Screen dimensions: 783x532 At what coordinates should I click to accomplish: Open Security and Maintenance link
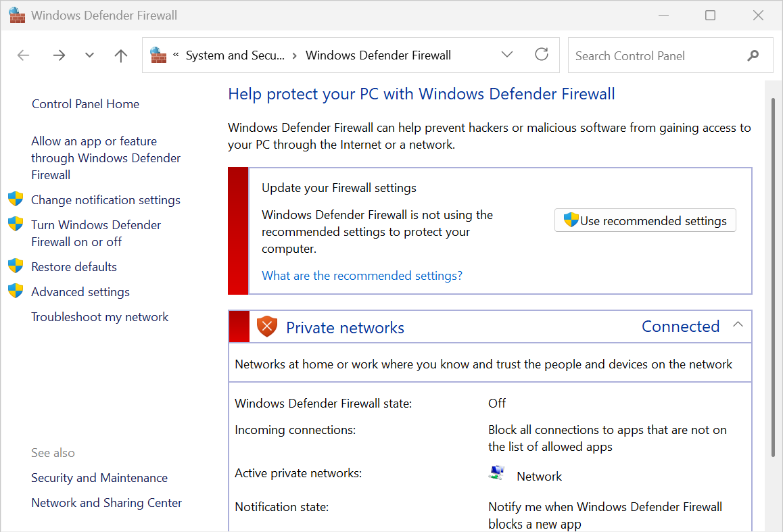pos(99,478)
